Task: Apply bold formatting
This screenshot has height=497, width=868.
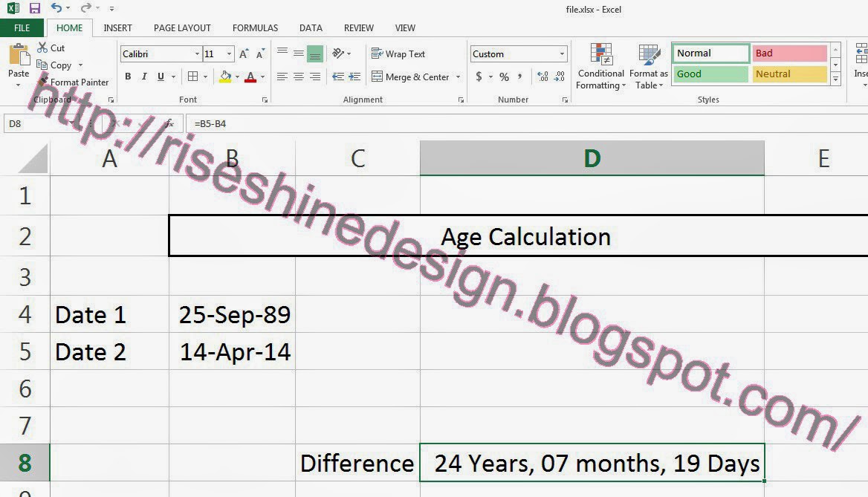Action: (128, 77)
